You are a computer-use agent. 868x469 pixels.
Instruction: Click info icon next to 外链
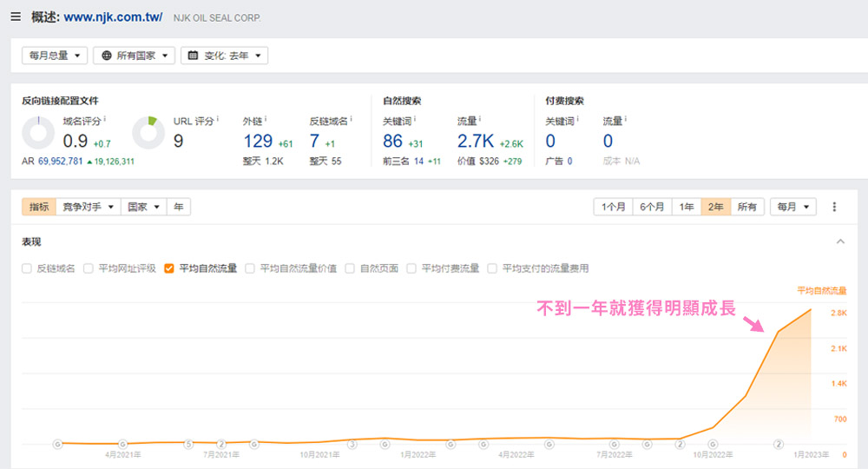click(x=266, y=119)
